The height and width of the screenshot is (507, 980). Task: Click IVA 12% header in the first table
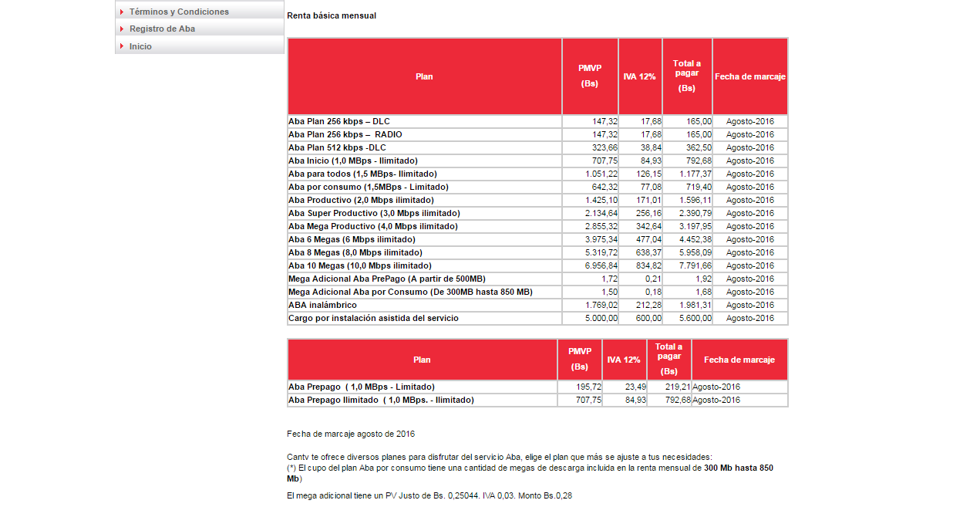(640, 76)
